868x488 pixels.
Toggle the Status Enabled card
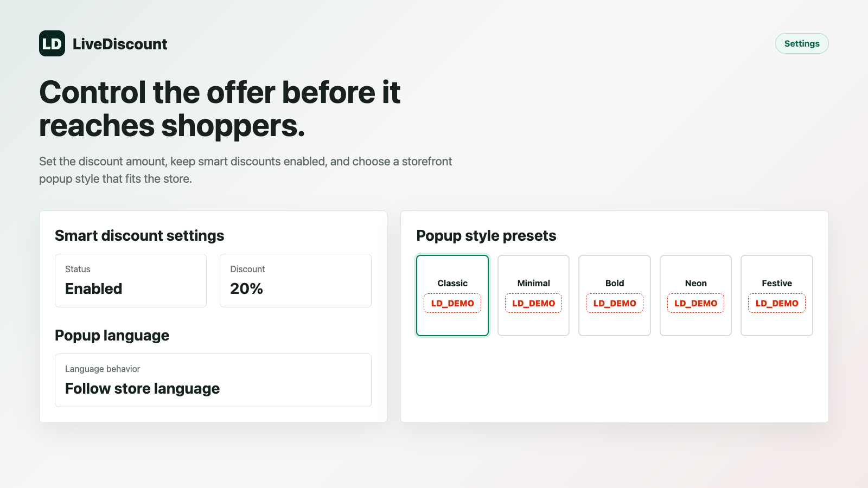(x=131, y=280)
